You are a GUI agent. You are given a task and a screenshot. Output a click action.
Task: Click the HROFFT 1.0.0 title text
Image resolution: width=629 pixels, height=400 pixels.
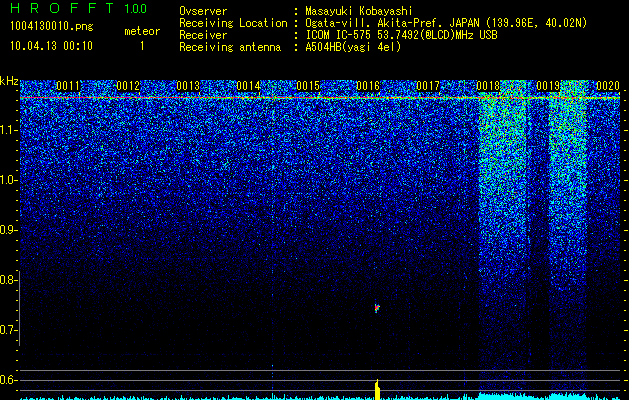(x=78, y=8)
